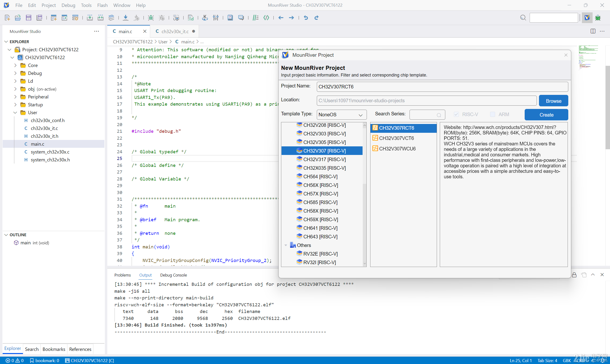Click the Ln 25, Col 1 status entry

click(x=520, y=360)
